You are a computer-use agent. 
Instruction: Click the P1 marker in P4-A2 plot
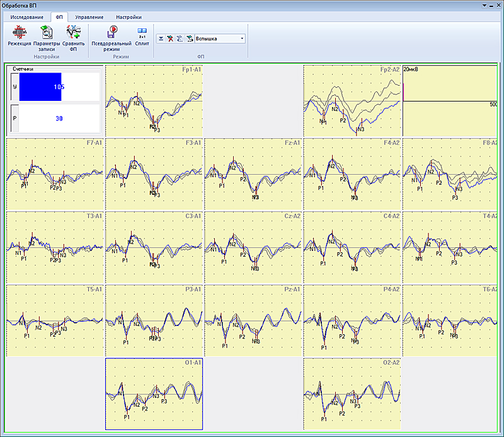coord(324,347)
